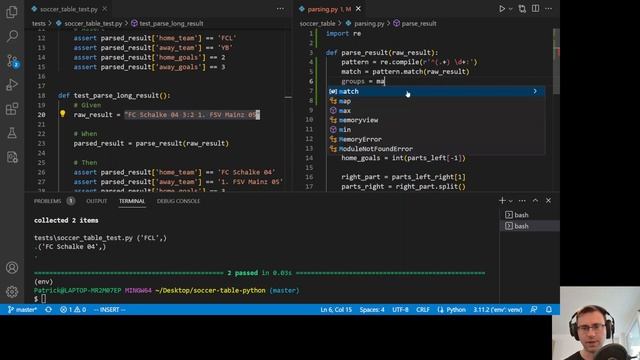Run the Python file play button
640x360 pixels.
[502, 9]
